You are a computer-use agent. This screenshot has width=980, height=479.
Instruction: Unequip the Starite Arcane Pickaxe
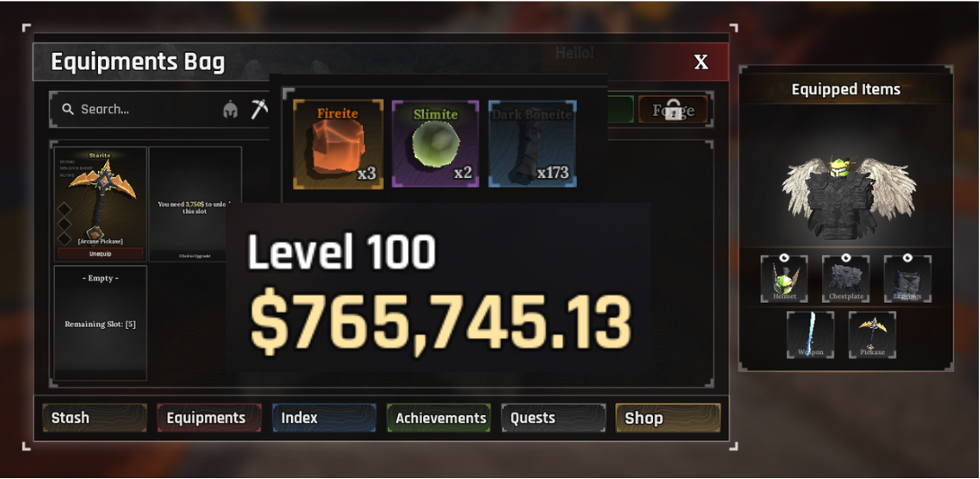click(100, 254)
